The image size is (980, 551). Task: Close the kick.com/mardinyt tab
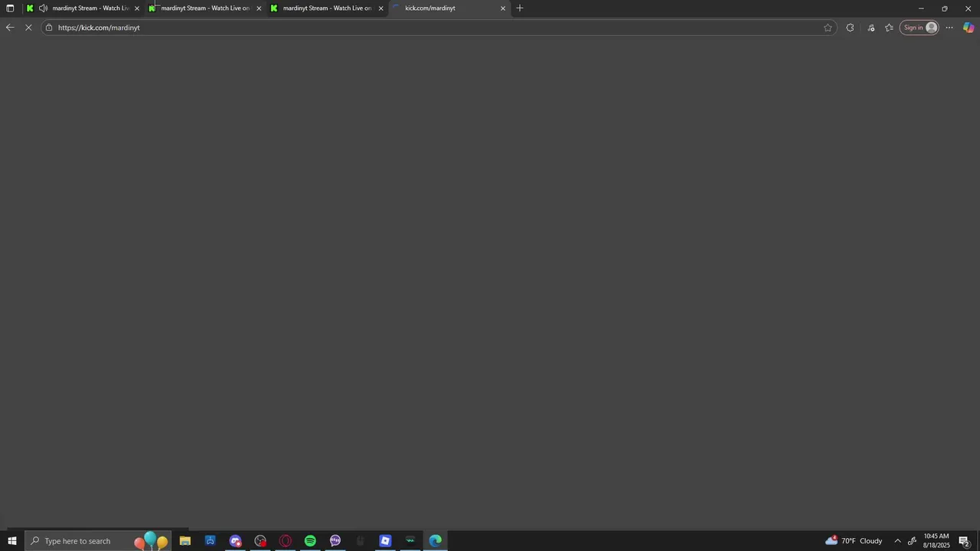pyautogui.click(x=503, y=8)
